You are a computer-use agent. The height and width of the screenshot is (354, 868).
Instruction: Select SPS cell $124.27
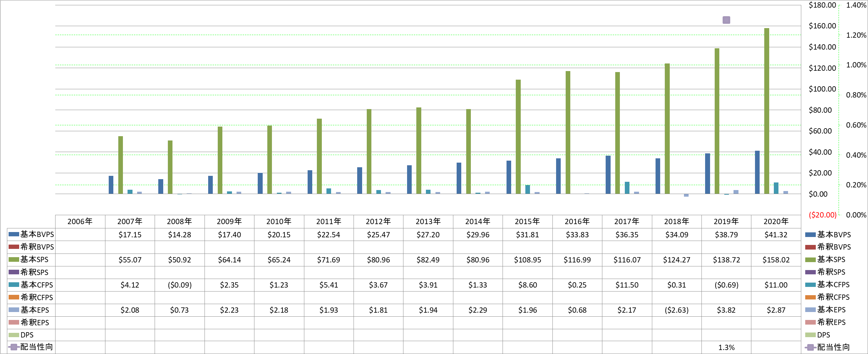click(677, 260)
